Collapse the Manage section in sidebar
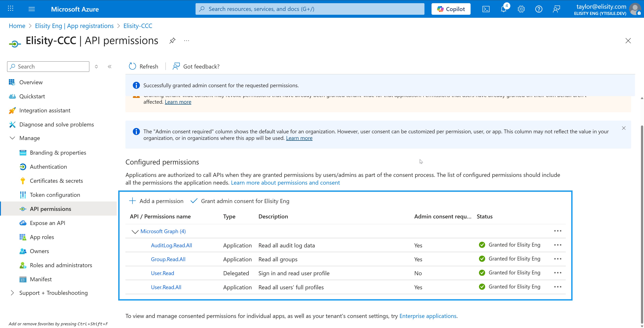644x328 pixels. [12, 138]
